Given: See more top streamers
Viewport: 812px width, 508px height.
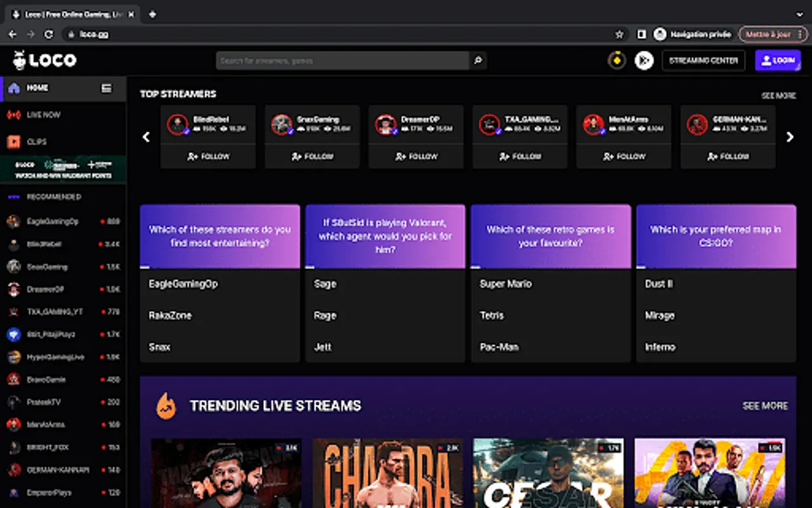Looking at the screenshot, I should pos(778,96).
